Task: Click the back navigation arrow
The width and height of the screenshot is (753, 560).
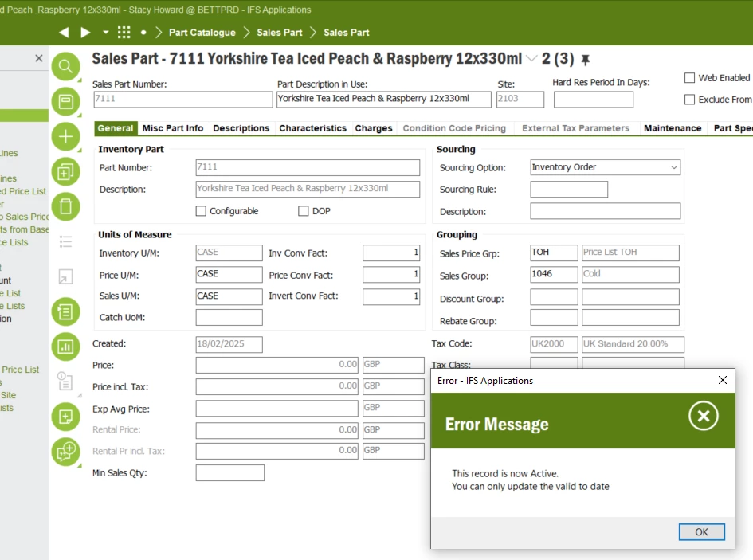Action: pos(64,32)
